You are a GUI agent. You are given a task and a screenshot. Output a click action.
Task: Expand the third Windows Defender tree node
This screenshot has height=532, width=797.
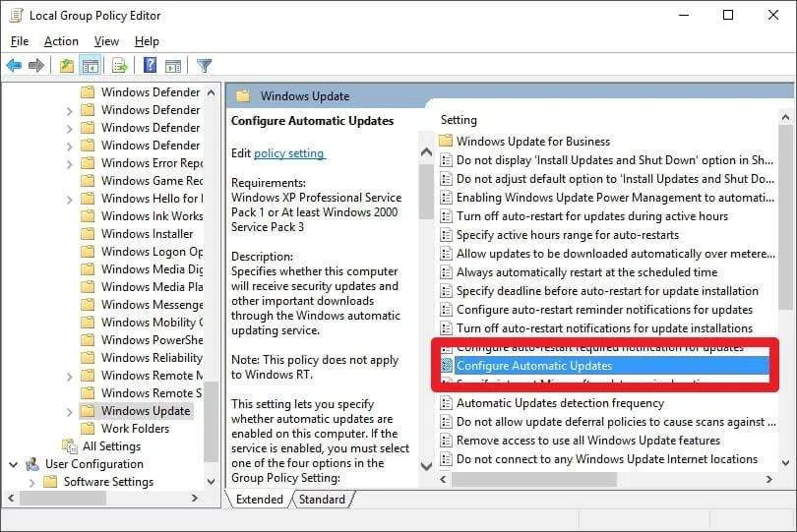click(x=70, y=129)
